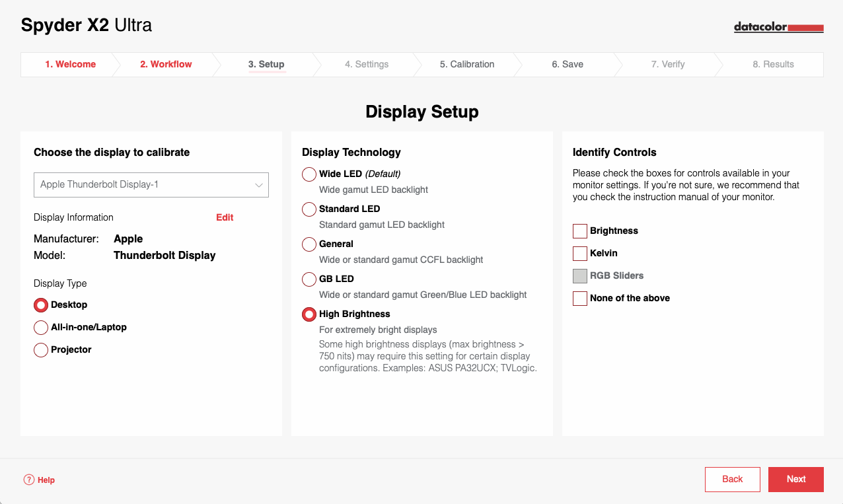
Task: Choose General CCFL backlight option
Action: point(309,244)
